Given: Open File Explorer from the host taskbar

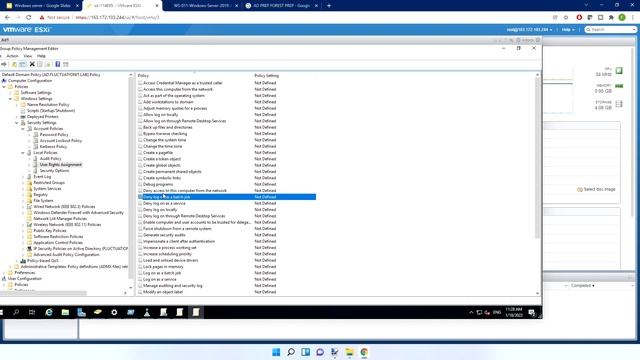Looking at the screenshot, I should (349, 352).
